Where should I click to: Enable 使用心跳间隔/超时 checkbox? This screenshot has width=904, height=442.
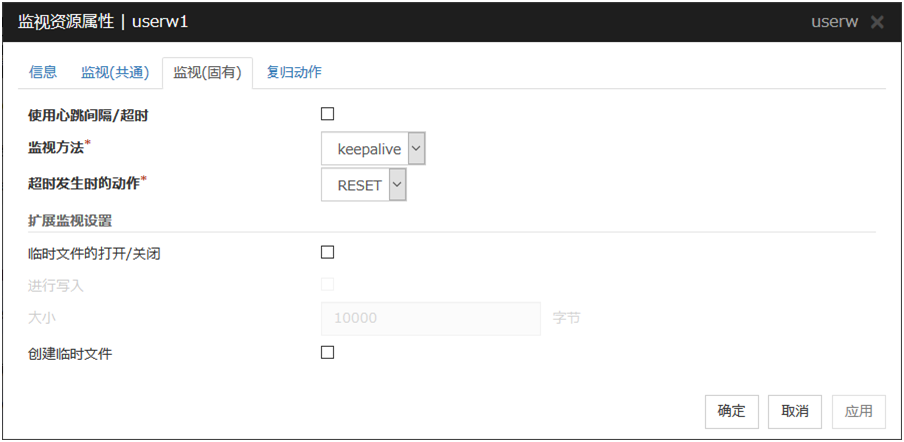[328, 114]
